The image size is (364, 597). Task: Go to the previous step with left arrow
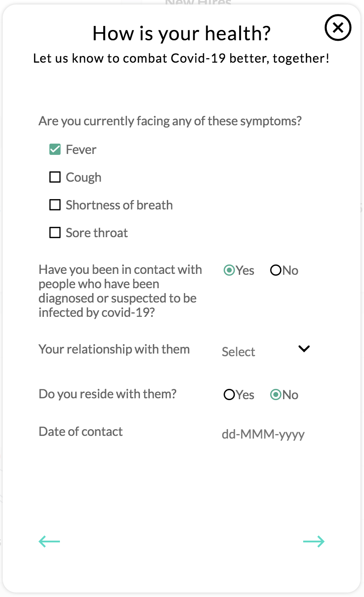49,542
